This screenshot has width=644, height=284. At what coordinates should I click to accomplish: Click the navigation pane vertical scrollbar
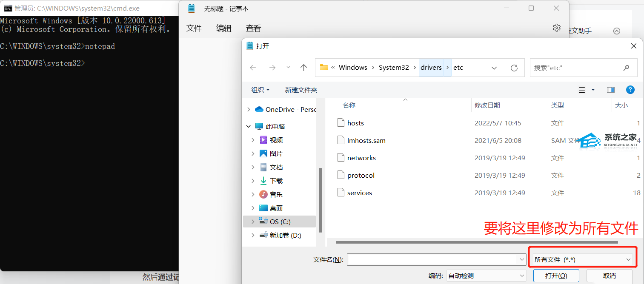pyautogui.click(x=321, y=200)
